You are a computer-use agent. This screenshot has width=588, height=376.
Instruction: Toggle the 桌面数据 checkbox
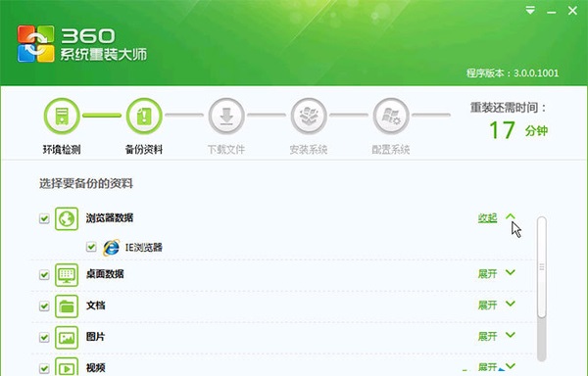[x=44, y=275]
